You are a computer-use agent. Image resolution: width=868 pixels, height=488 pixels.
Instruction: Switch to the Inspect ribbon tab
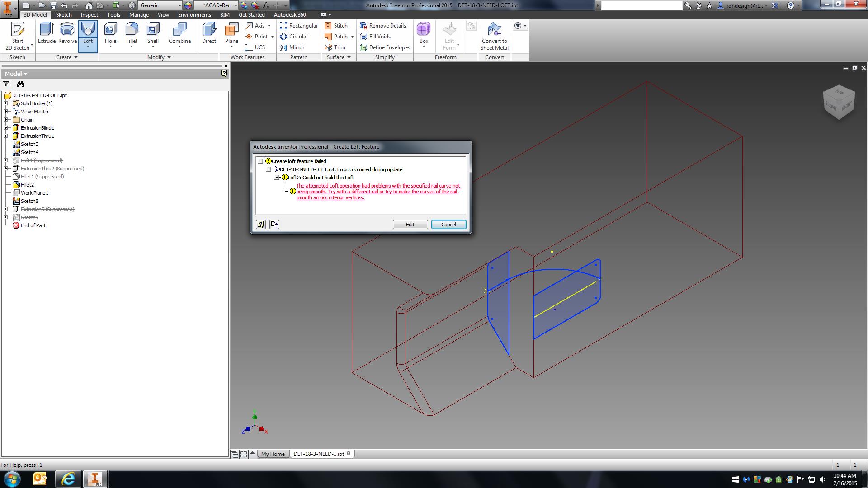[x=89, y=14]
